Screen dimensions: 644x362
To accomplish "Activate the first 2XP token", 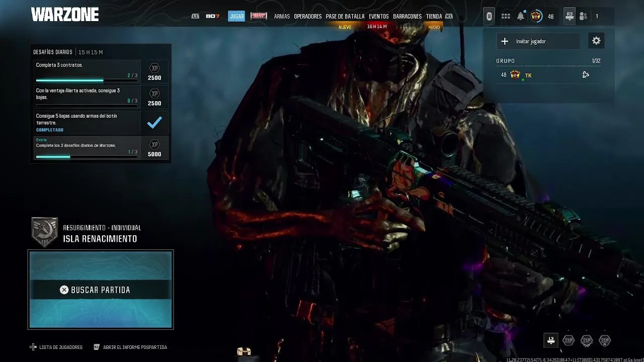I will point(569,340).
